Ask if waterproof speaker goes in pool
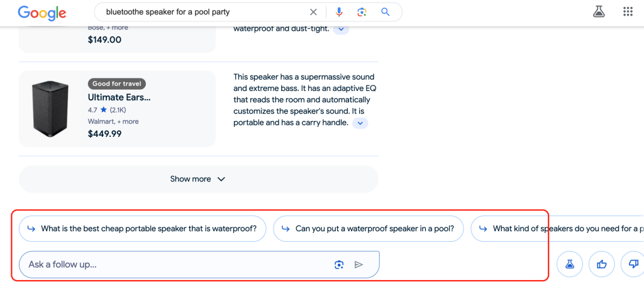 [x=368, y=229]
